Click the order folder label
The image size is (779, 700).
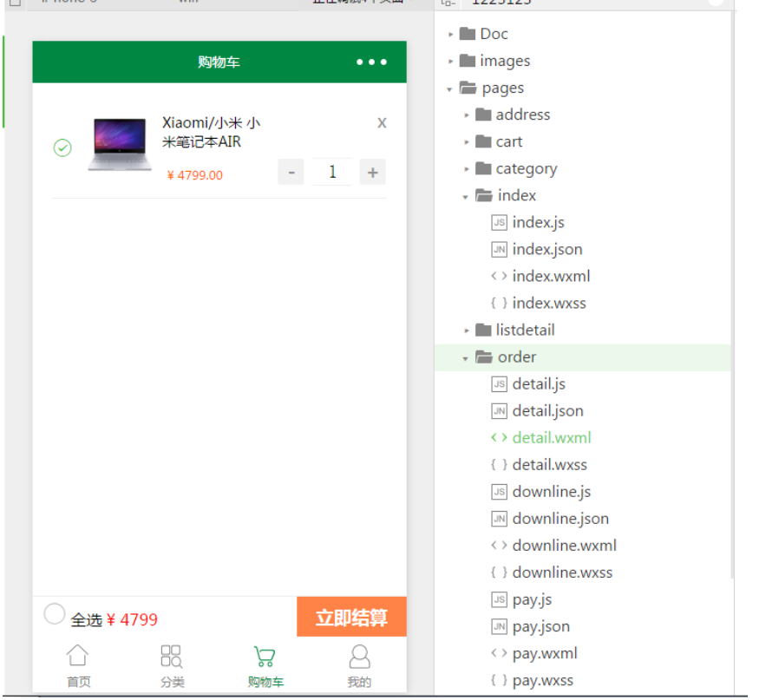(517, 357)
